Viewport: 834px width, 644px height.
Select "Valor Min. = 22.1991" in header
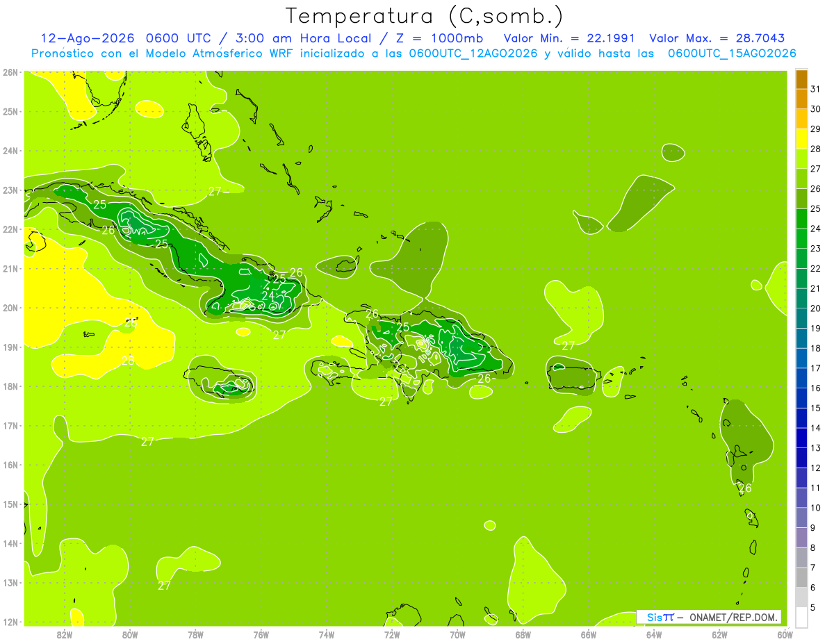tap(569, 39)
